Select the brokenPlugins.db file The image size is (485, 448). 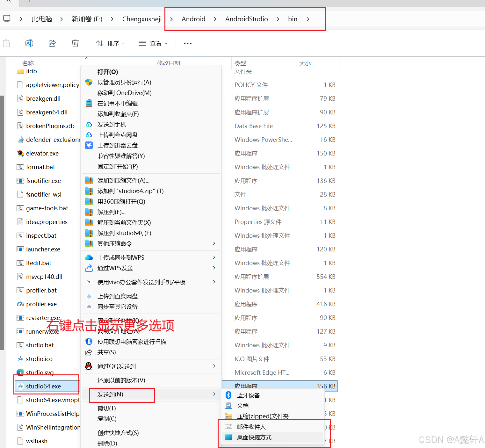[x=50, y=126]
